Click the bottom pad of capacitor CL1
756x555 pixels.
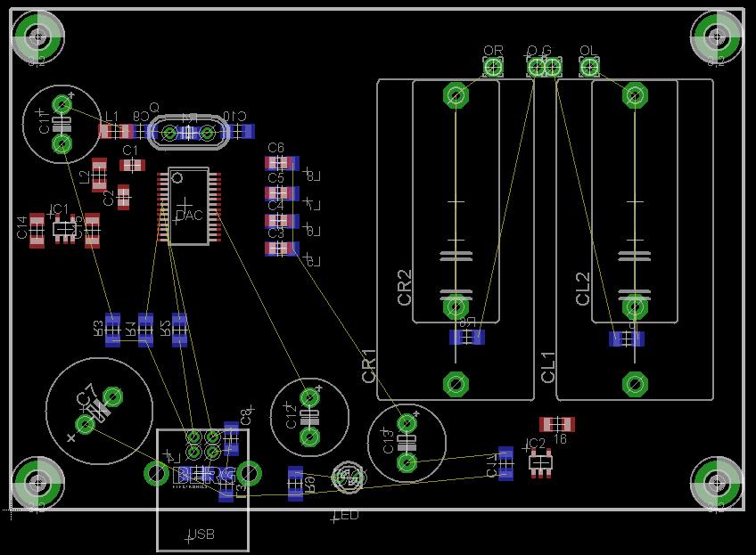[635, 384]
